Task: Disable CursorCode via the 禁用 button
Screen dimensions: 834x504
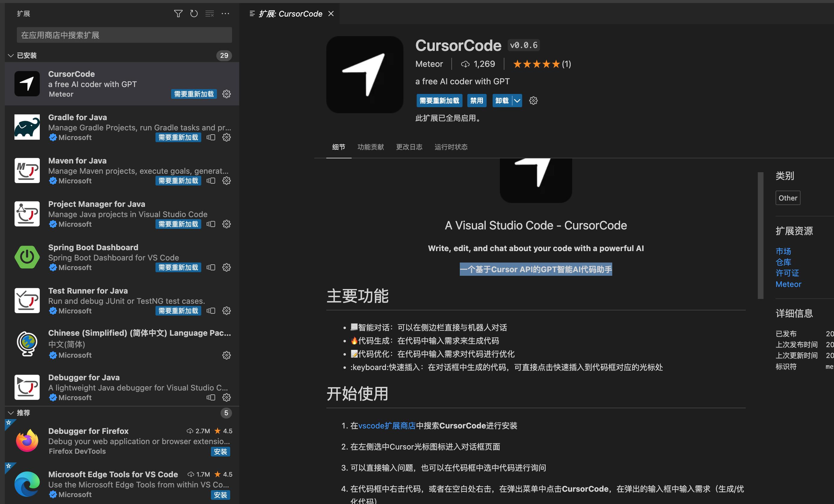Action: pos(477,101)
